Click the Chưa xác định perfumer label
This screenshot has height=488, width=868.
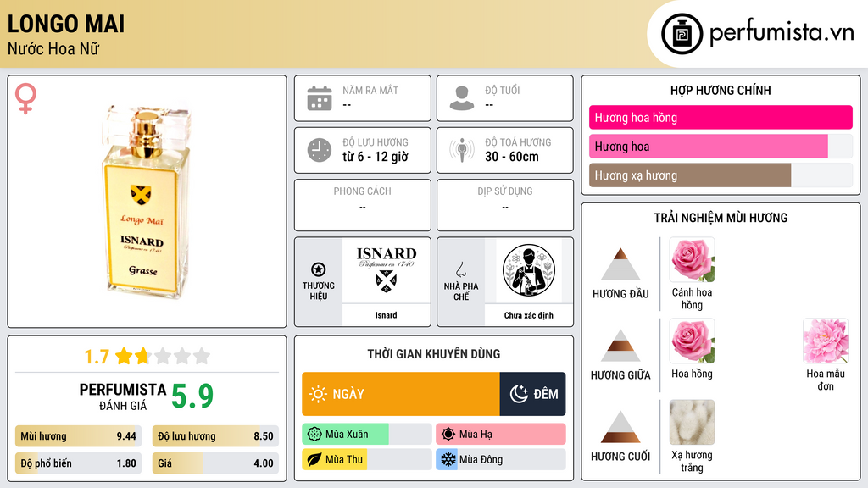[529, 315]
